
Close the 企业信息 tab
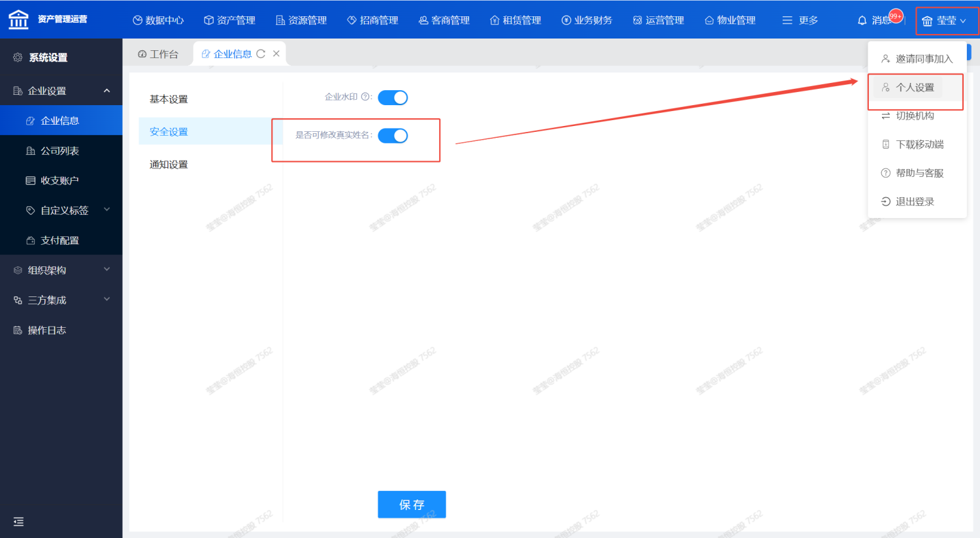[276, 54]
